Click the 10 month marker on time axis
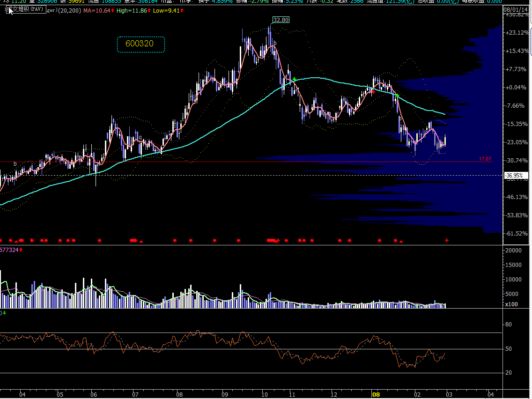 (265, 395)
